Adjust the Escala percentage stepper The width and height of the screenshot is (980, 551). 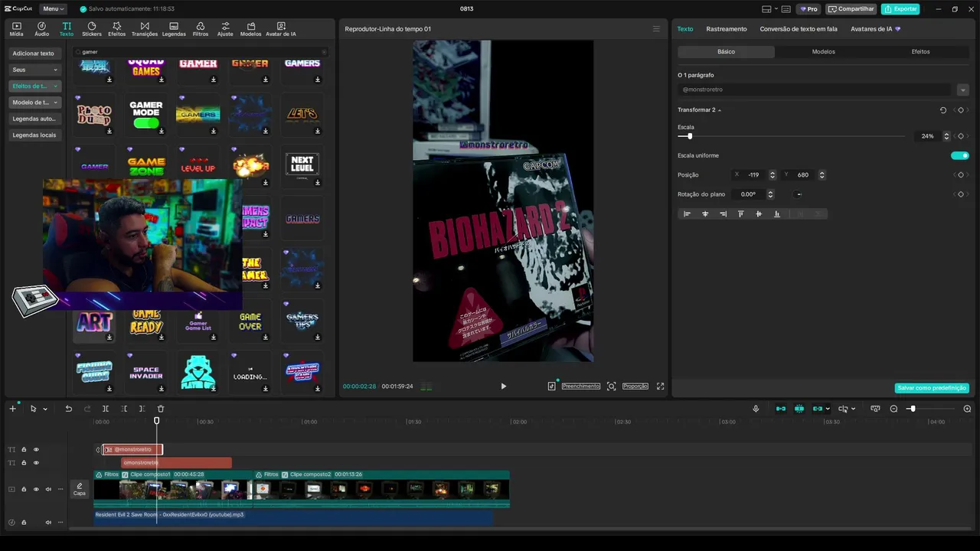946,136
